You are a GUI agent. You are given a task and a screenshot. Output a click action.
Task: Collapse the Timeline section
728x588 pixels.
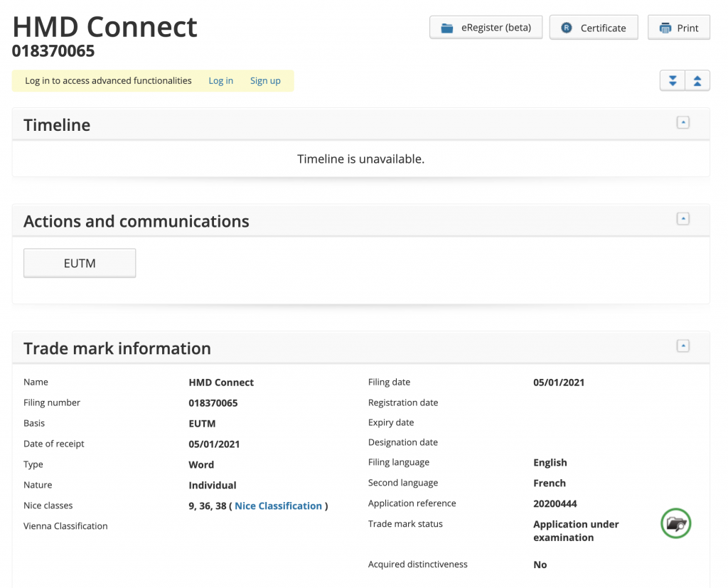point(682,122)
